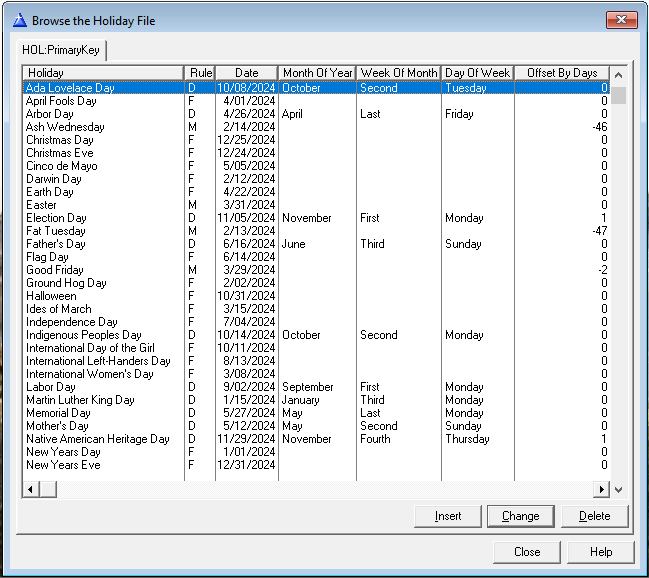Image resolution: width=649 pixels, height=578 pixels.
Task: Click the horizontal scrollbar left arrow
Action: 31,489
